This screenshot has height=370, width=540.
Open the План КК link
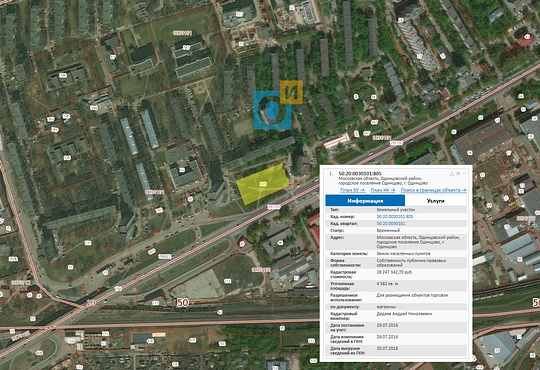coord(383,190)
